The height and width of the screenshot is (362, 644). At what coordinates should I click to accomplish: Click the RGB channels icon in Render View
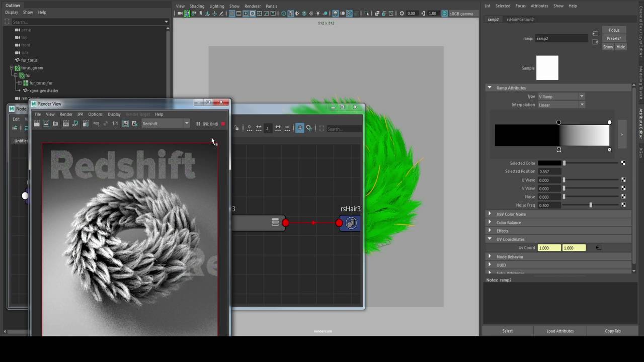[96, 124]
